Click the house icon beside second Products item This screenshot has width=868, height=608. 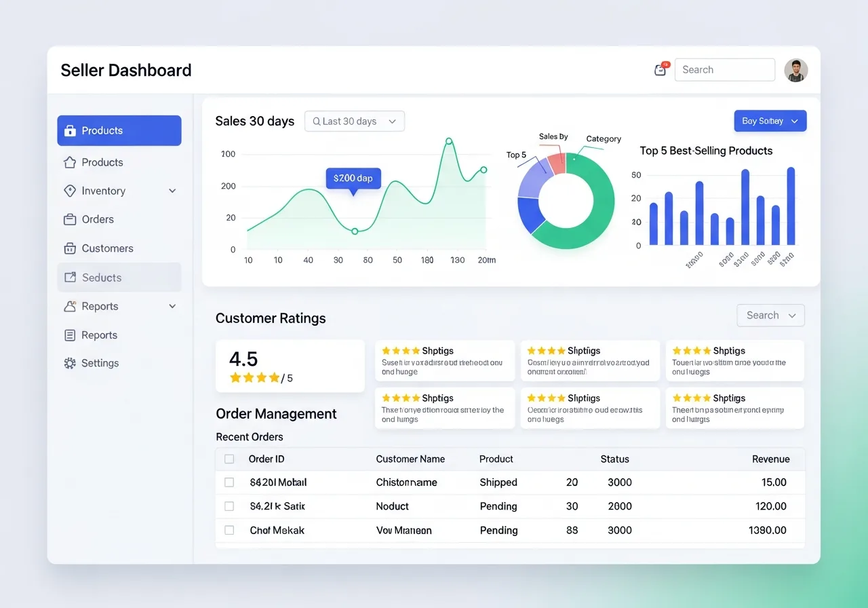tap(69, 162)
